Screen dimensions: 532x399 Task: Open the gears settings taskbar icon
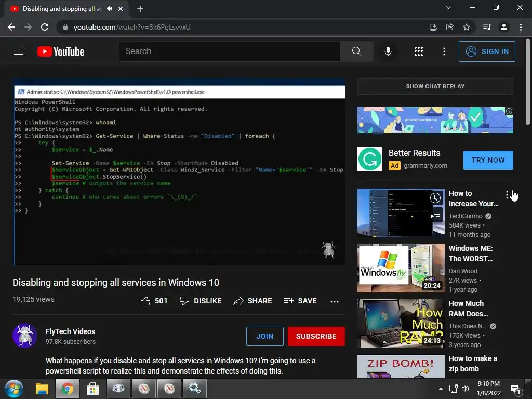point(195,389)
